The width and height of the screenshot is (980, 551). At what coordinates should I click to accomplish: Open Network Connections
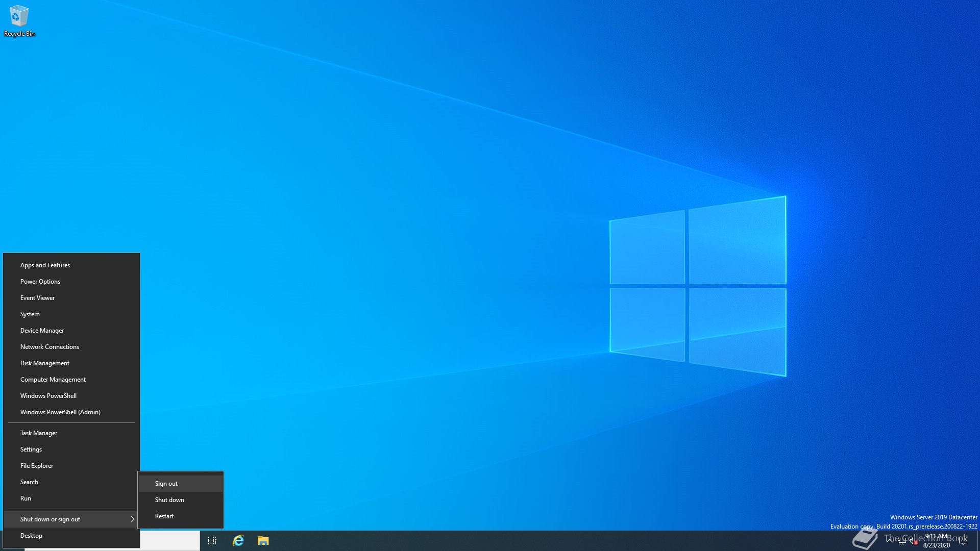[71, 347]
